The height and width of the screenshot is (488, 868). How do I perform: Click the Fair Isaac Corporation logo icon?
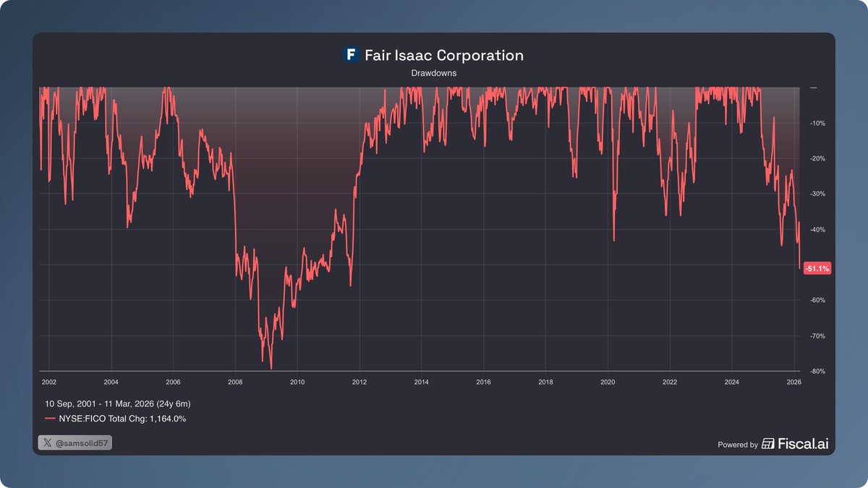tap(351, 55)
